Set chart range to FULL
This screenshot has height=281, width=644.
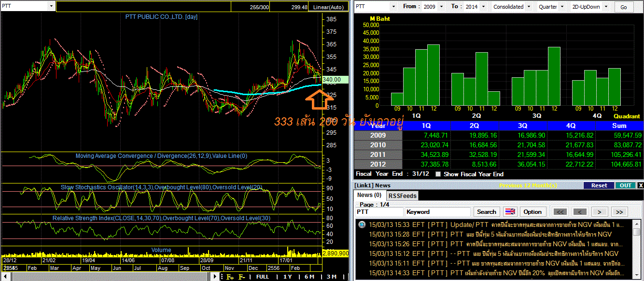[x=263, y=277]
